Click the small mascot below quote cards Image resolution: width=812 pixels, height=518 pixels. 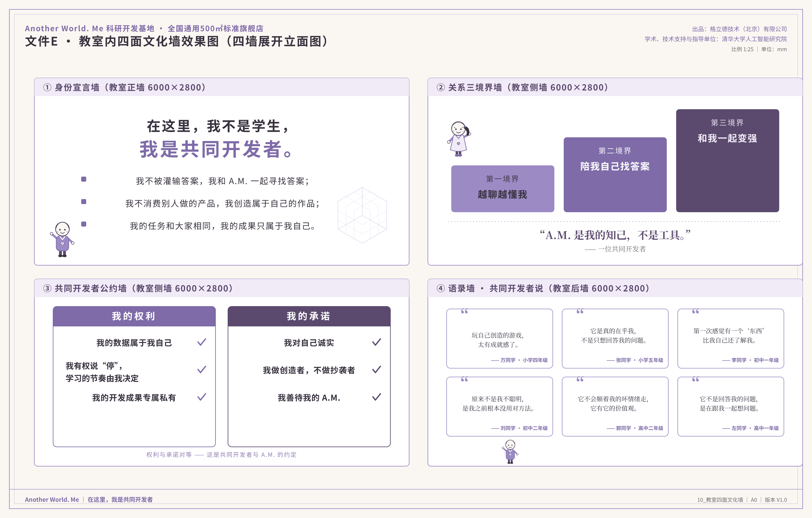[510, 452]
